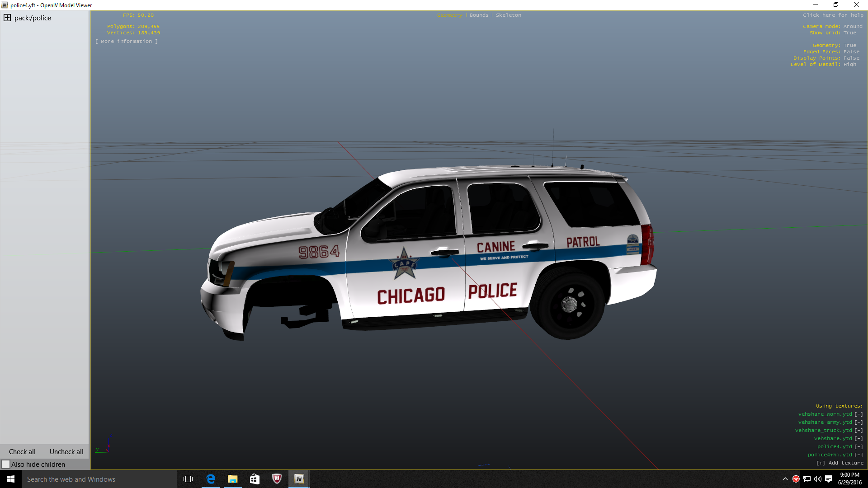
Task: Open McAfee shield taskbar icon
Action: pyautogui.click(x=277, y=479)
